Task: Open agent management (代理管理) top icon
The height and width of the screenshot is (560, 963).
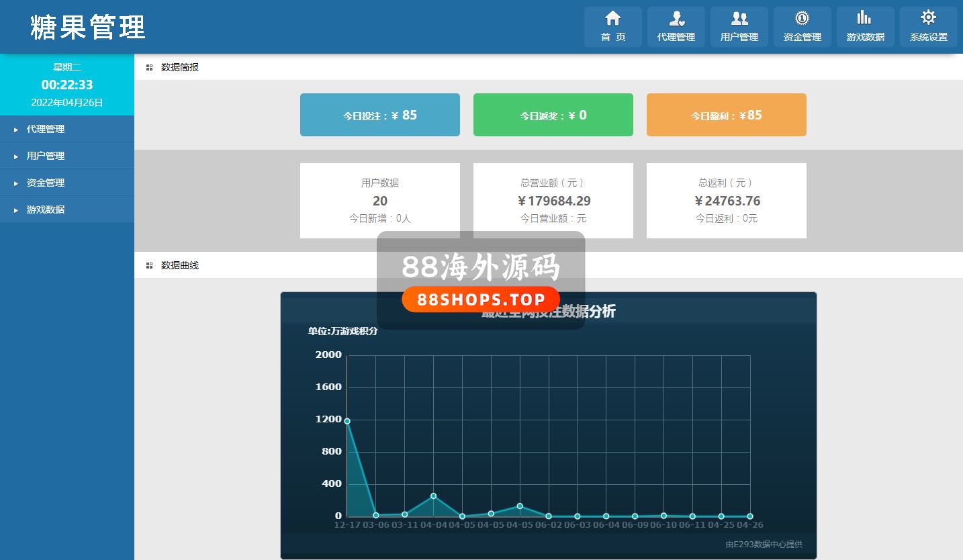Action: pyautogui.click(x=676, y=19)
